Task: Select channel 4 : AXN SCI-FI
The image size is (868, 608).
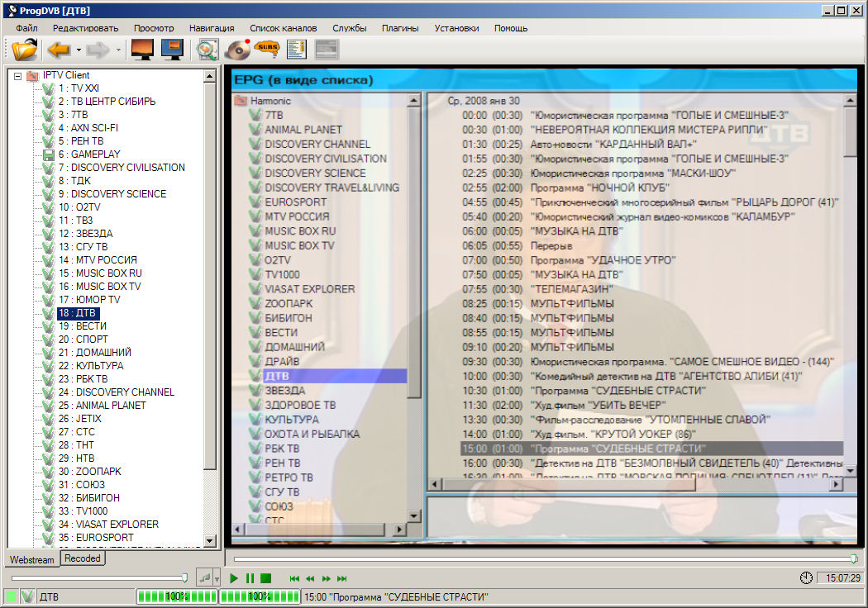Action: point(88,128)
